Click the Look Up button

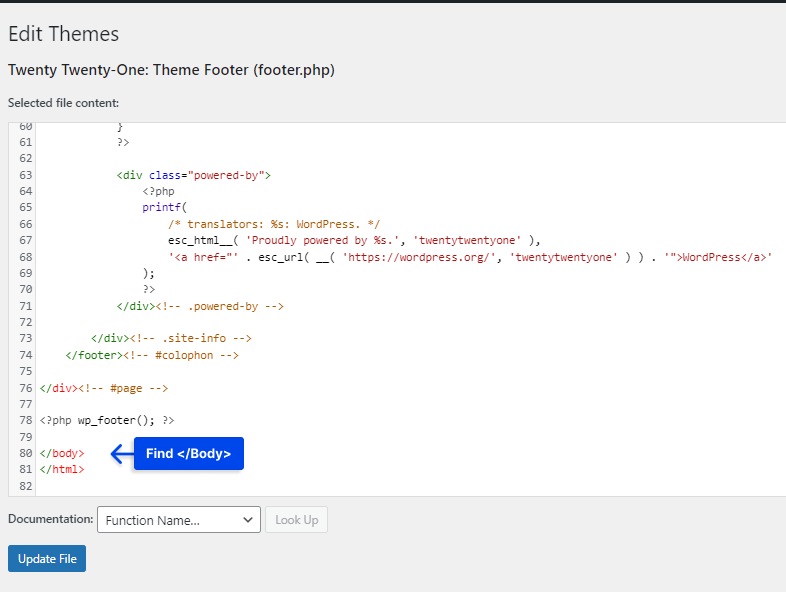point(296,520)
